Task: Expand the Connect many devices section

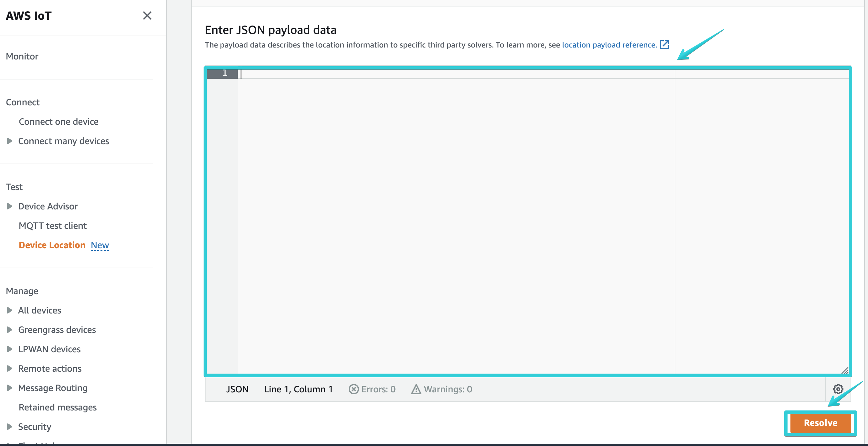Action: coord(9,141)
